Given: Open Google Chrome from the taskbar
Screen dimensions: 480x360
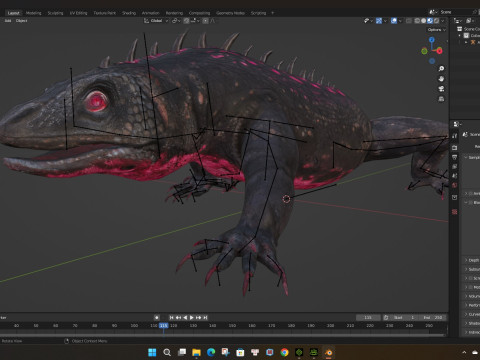Looking at the screenshot, I should (x=284, y=352).
